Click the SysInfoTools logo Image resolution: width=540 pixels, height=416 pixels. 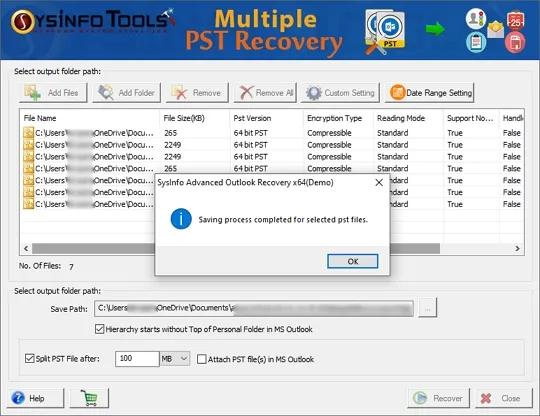[93, 21]
